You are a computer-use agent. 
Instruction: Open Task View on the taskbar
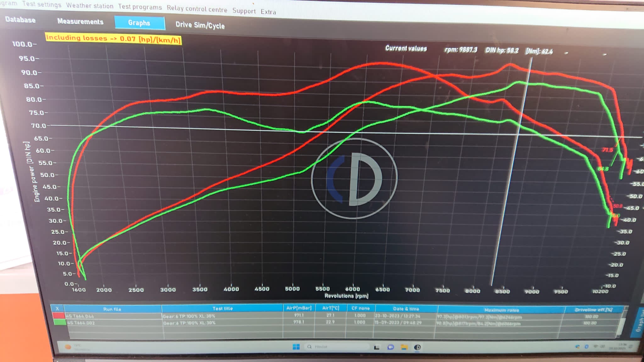click(x=376, y=347)
